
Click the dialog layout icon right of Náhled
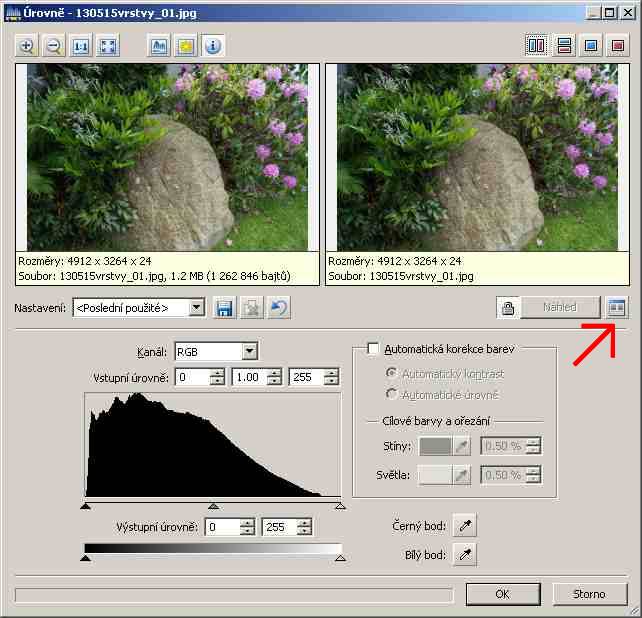point(616,308)
